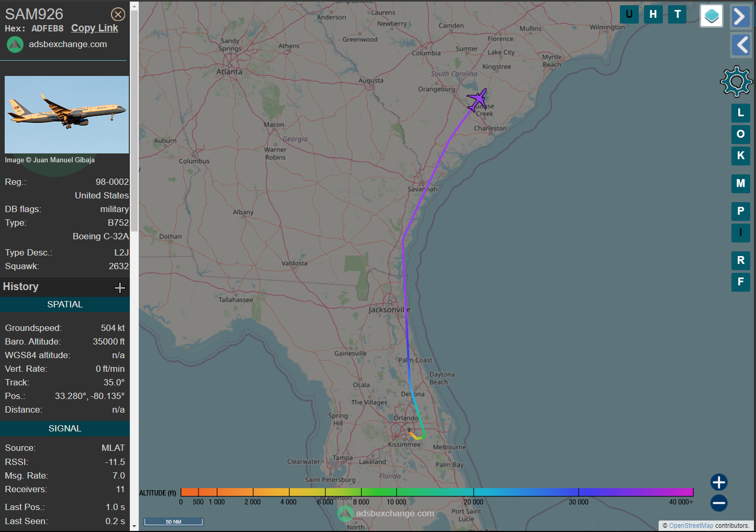
Task: Click the altitude color legend bar
Action: click(437, 492)
